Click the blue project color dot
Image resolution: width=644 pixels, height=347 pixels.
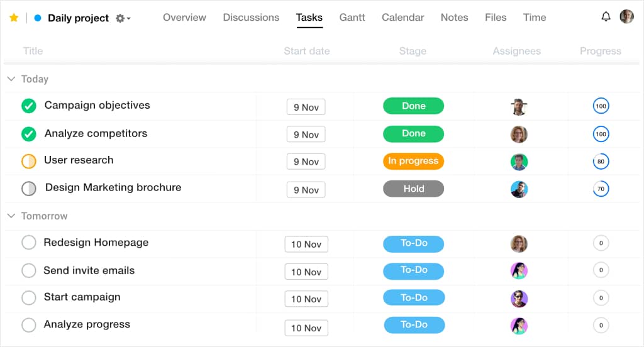[38, 18]
